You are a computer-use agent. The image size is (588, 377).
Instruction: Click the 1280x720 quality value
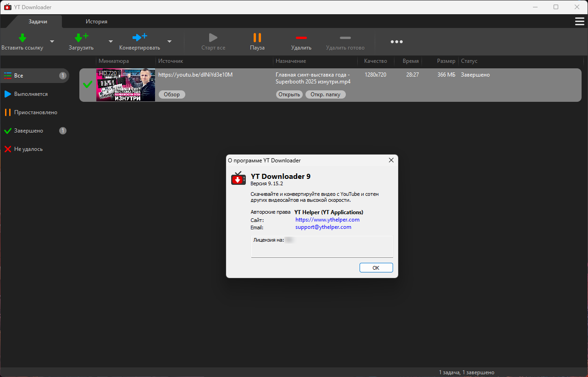pos(375,75)
